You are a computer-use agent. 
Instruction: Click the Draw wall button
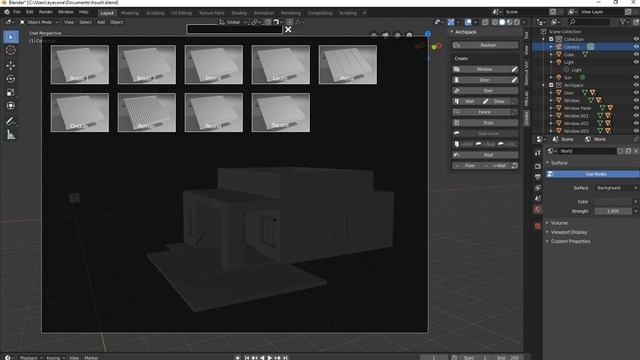coord(495,101)
